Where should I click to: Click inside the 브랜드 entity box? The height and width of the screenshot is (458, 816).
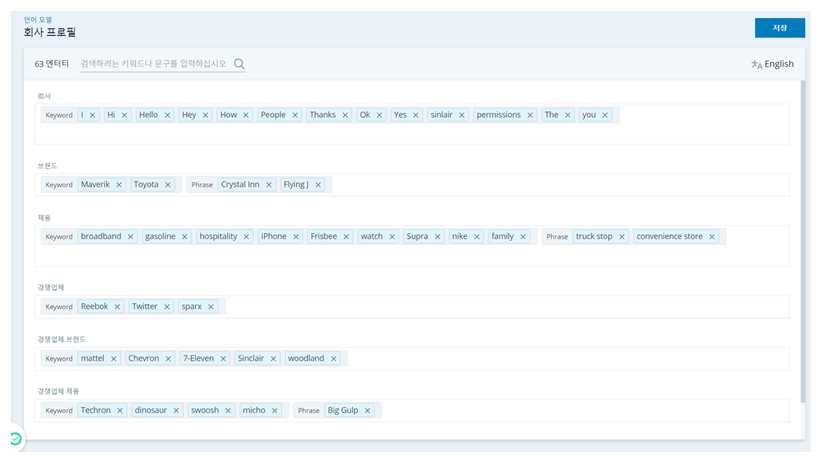412,185
